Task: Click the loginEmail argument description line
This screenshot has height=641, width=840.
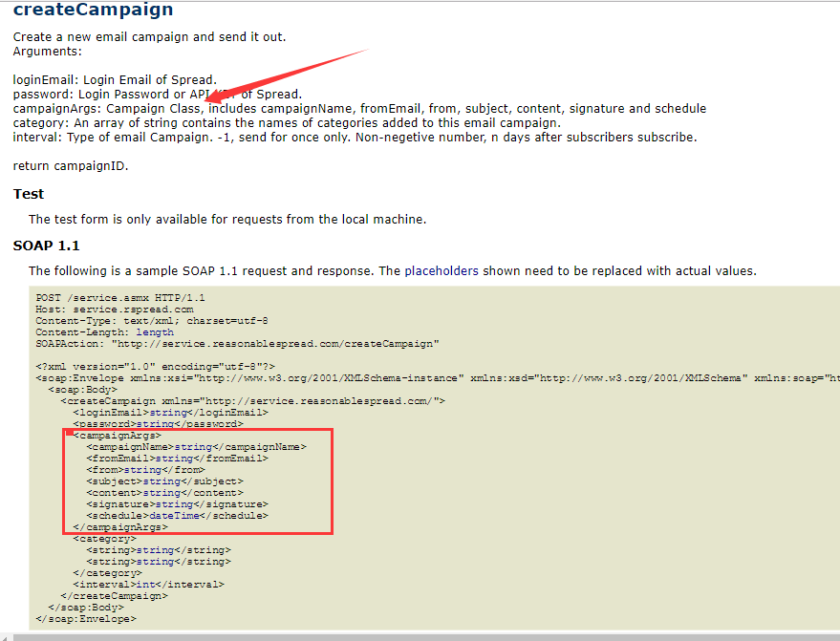Action: [115, 79]
